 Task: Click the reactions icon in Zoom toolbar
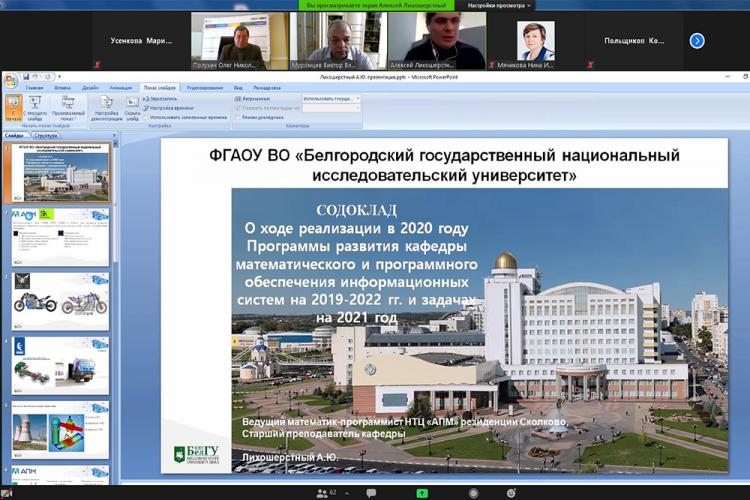point(511,493)
